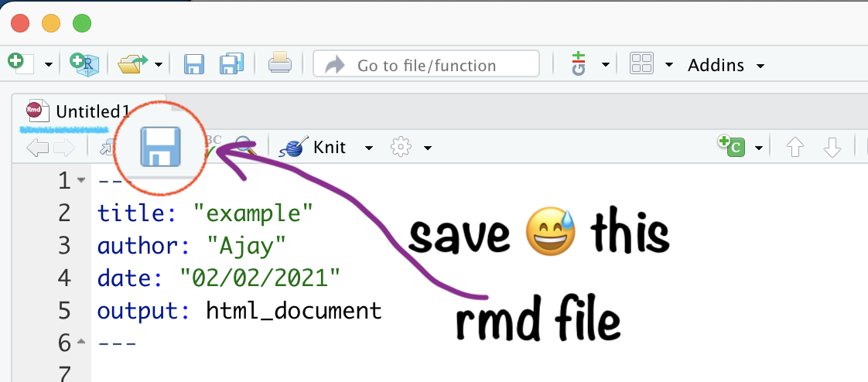868x382 pixels.
Task: Select the Untitled1 document tab
Action: pos(85,111)
